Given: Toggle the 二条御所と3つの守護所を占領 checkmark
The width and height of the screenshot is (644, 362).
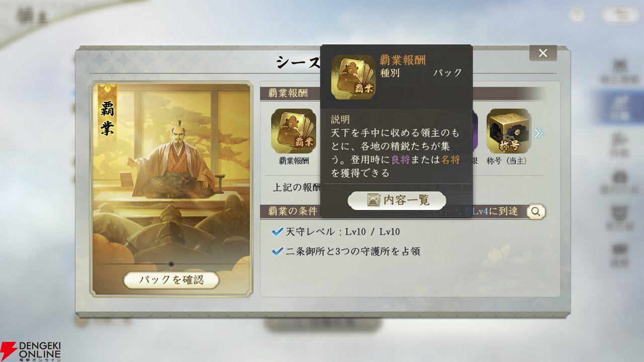Looking at the screenshot, I should (277, 251).
